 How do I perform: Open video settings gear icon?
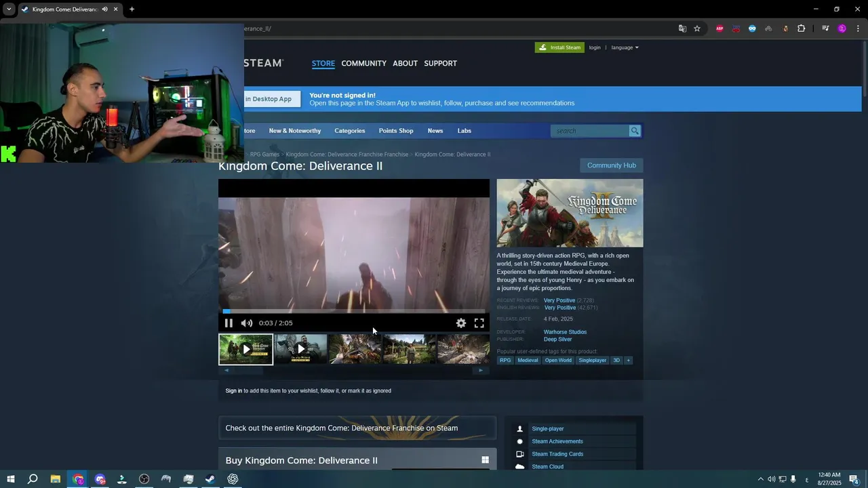click(461, 323)
